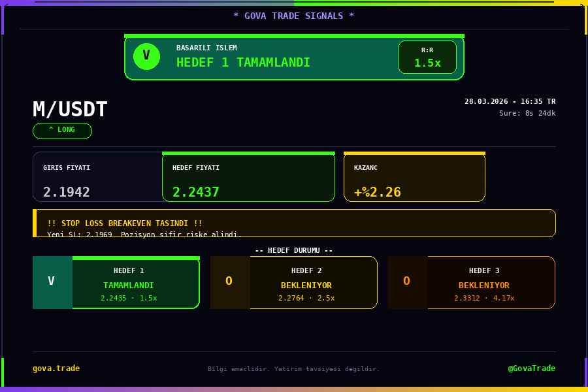
Task: Open the @GovaTrade handle
Action: (x=531, y=368)
